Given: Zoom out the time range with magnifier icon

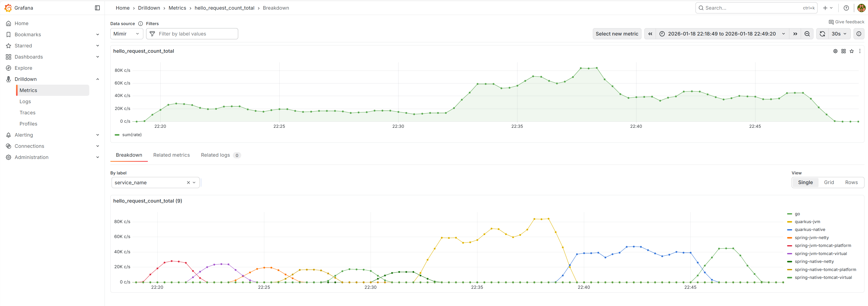Looking at the screenshot, I should [807, 34].
